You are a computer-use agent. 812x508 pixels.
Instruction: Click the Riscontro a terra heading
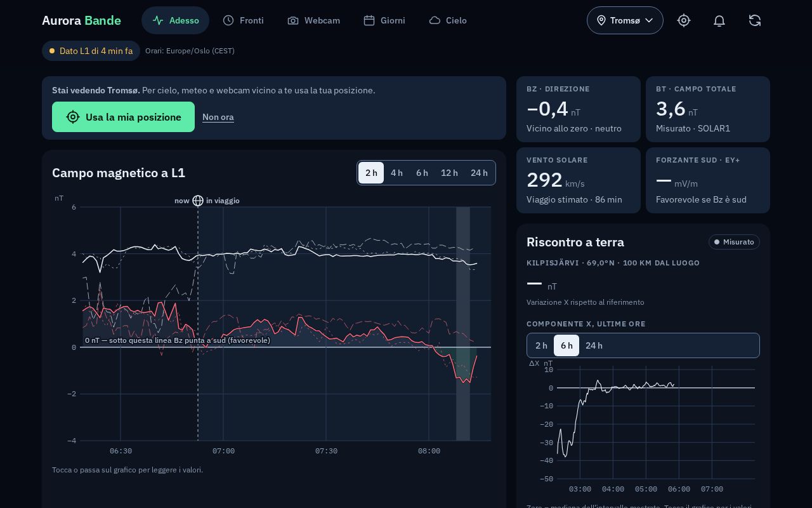pyautogui.click(x=575, y=242)
